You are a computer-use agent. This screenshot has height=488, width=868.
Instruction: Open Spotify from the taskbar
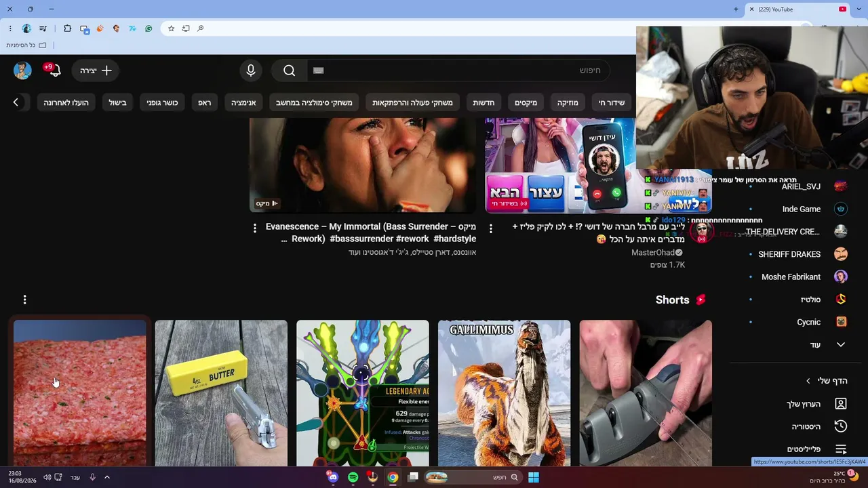(353, 477)
